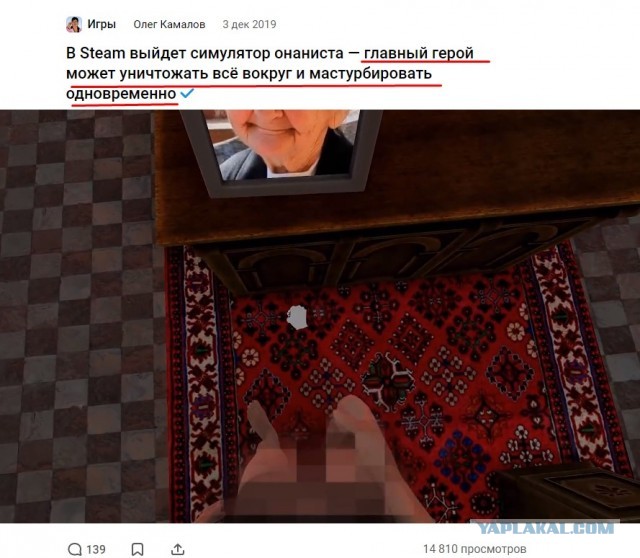
Task: Click the 14 810 просмотров view counter
Action: coord(474,549)
